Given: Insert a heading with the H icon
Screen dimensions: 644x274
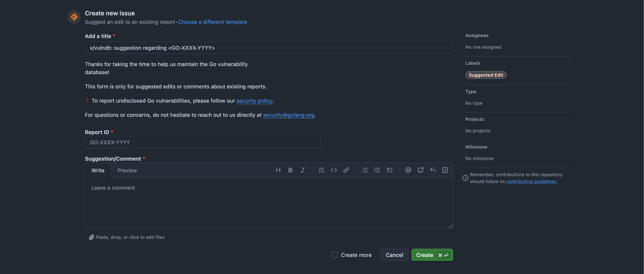Looking at the screenshot, I should (278, 170).
